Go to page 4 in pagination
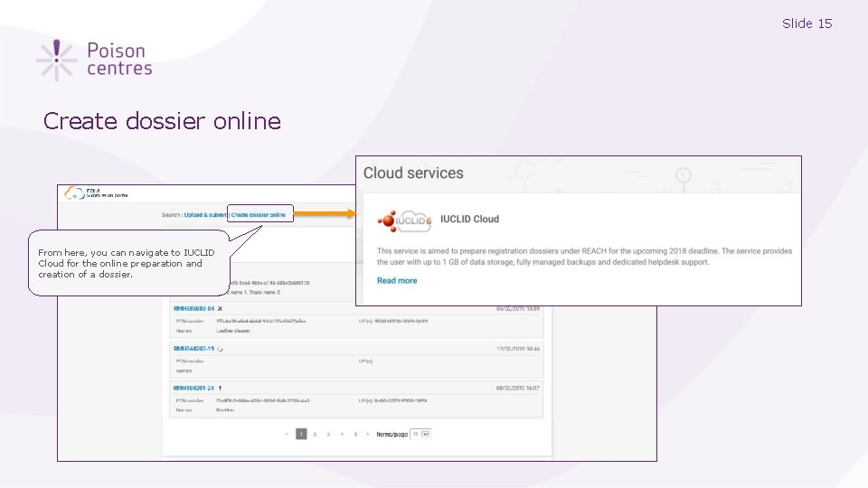The image size is (868, 488). click(x=342, y=435)
